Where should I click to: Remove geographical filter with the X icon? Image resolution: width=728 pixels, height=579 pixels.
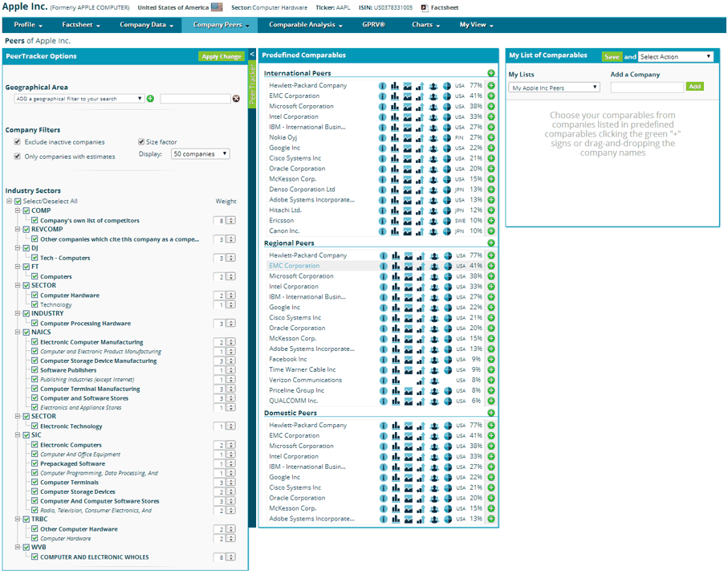236,99
